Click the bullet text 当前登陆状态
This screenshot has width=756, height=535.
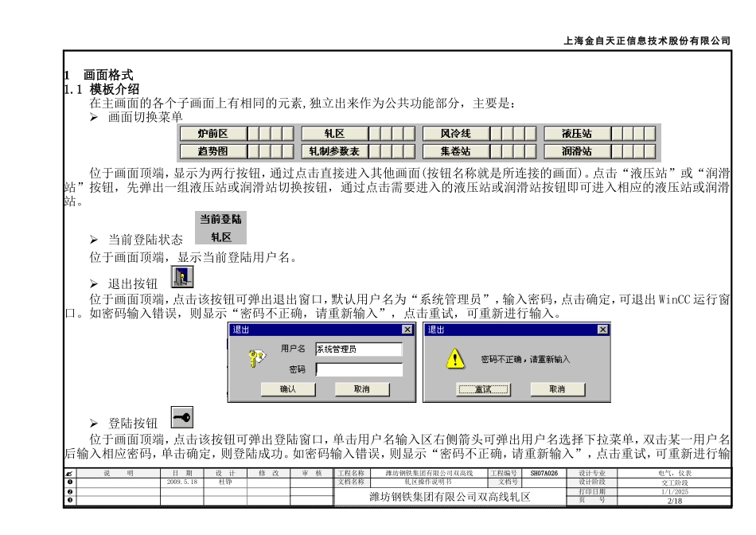pyautogui.click(x=145, y=240)
